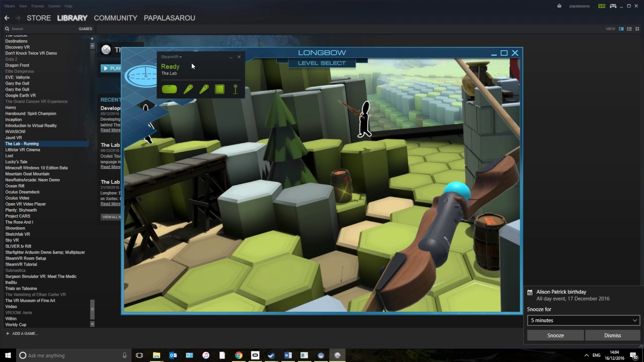The image size is (644, 362).
Task: Click scroll down arrow of the games list
Action: point(92,324)
